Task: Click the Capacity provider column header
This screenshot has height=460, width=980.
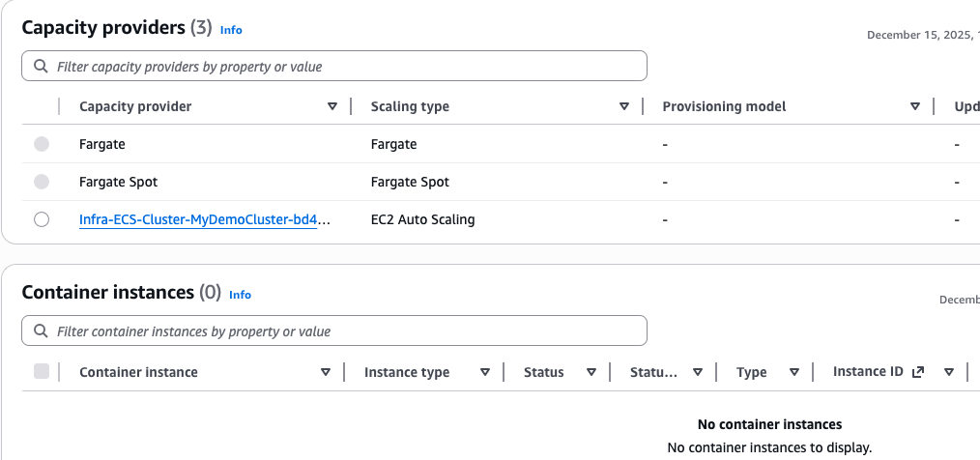Action: (135, 106)
